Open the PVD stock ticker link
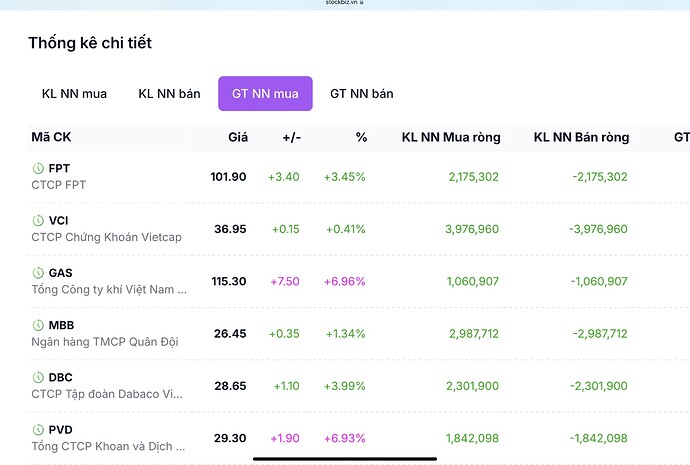This screenshot has width=690, height=465. point(60,429)
